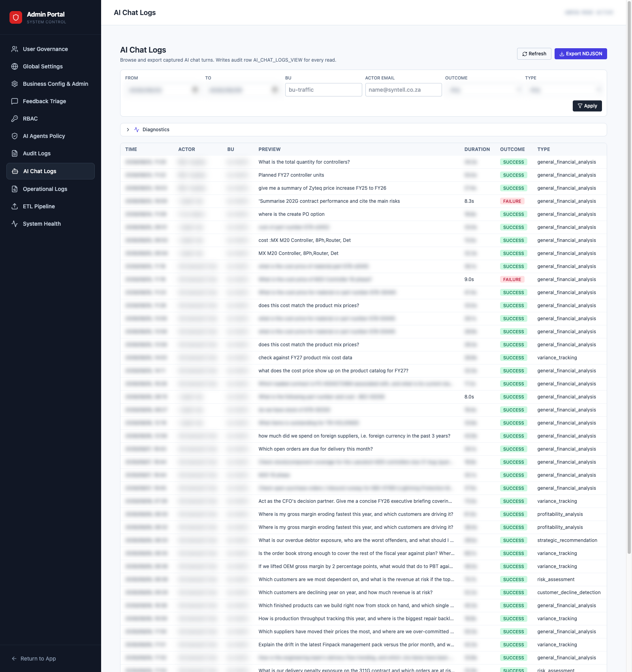Open Operational Logs page
Viewport: 632px width, 672px height.
[x=51, y=189]
